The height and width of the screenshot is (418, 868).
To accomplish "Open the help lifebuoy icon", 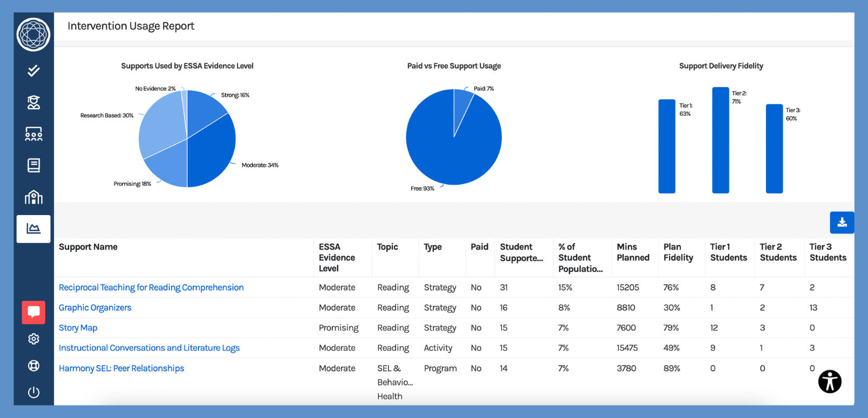I will pos(34,365).
